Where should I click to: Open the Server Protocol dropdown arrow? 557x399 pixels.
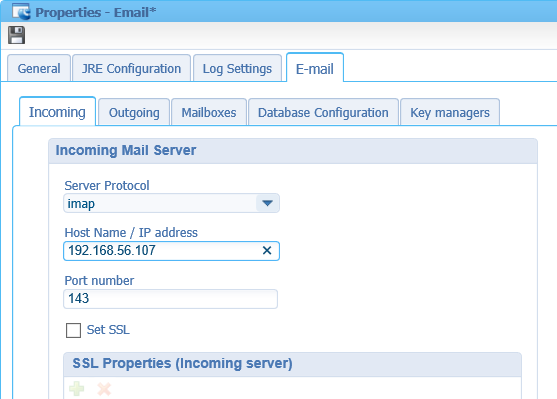[x=267, y=203]
